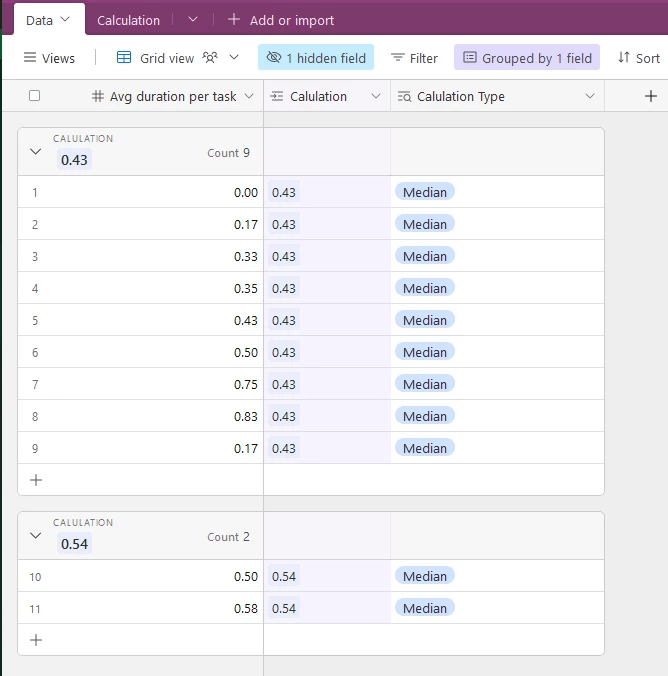
Task: Click the collaborative view people icon
Action: [210, 57]
